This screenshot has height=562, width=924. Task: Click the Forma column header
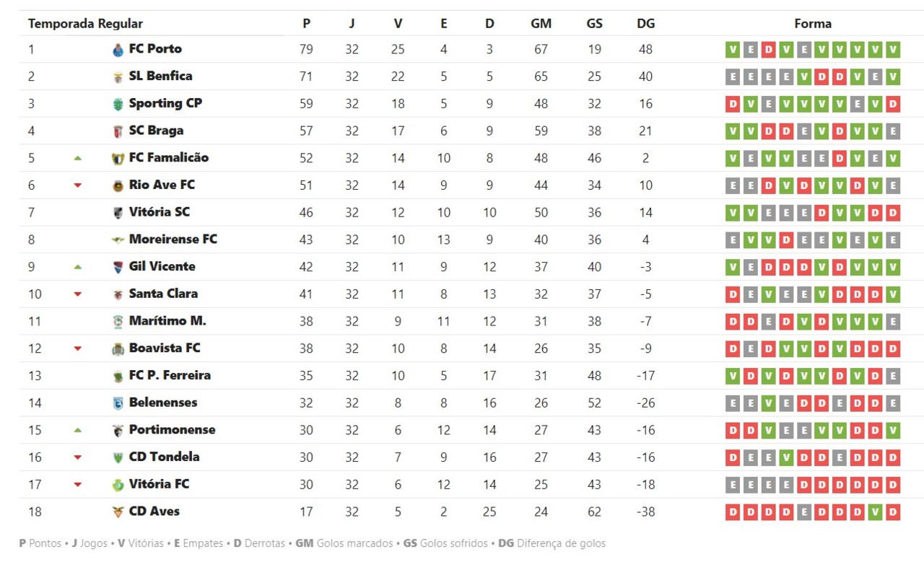[x=813, y=24]
